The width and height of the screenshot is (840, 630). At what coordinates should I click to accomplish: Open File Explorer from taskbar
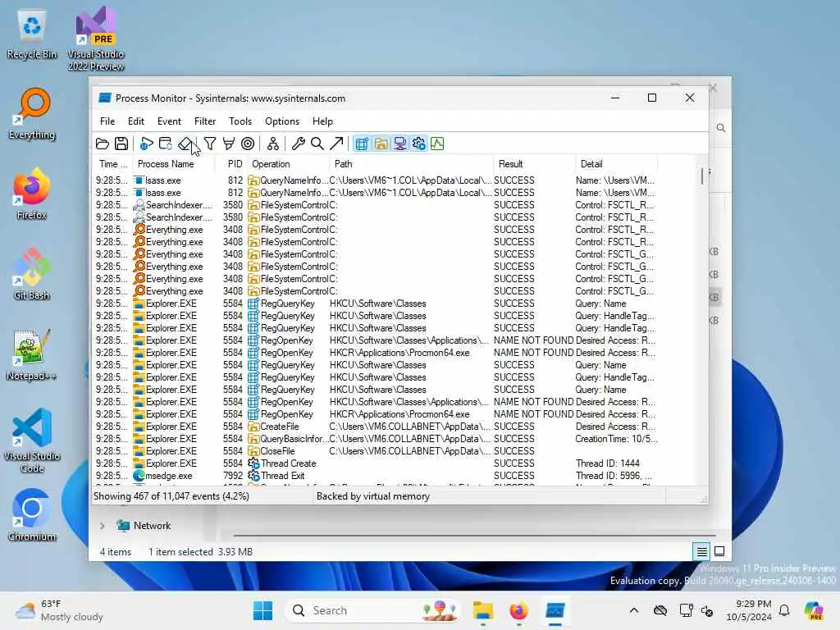(x=482, y=610)
